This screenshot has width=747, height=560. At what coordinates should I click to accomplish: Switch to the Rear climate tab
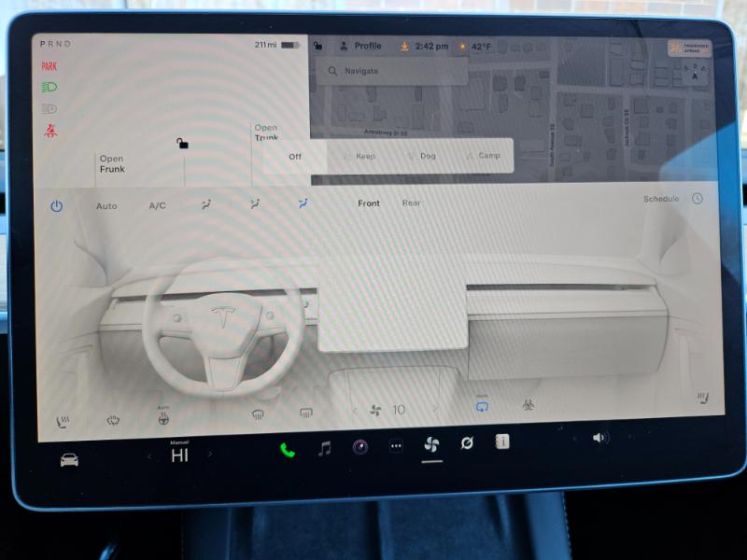coord(411,203)
